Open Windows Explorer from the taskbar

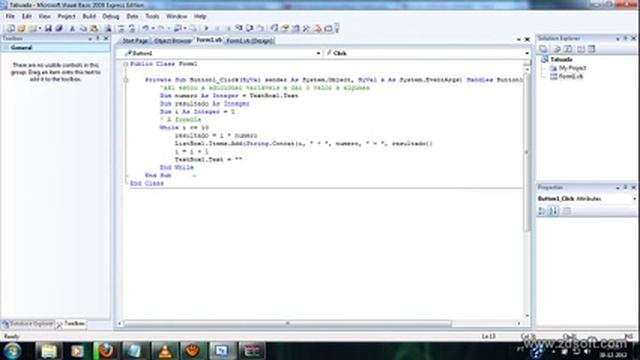(x=48, y=351)
